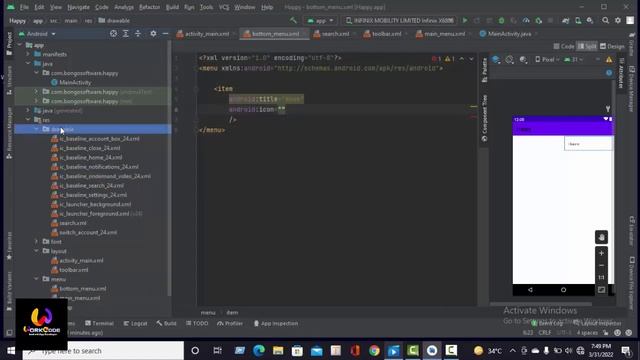Zoom in the preview with plus icon
The height and width of the screenshot is (360, 640).
601,253
